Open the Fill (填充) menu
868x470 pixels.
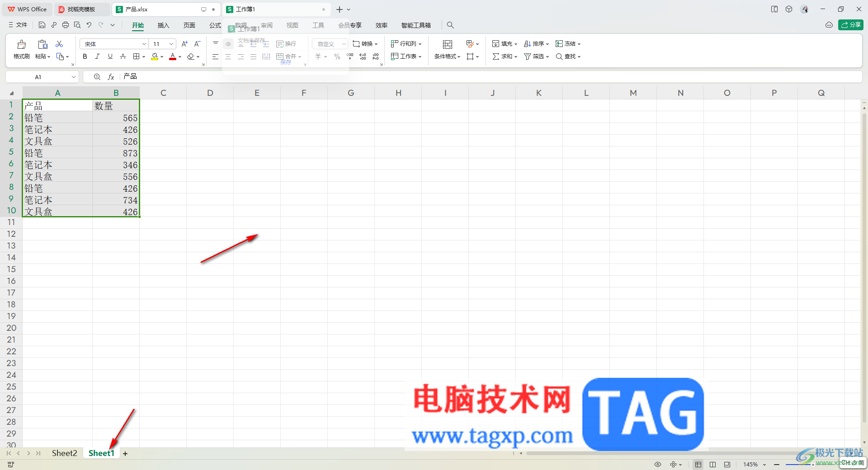click(505, 44)
